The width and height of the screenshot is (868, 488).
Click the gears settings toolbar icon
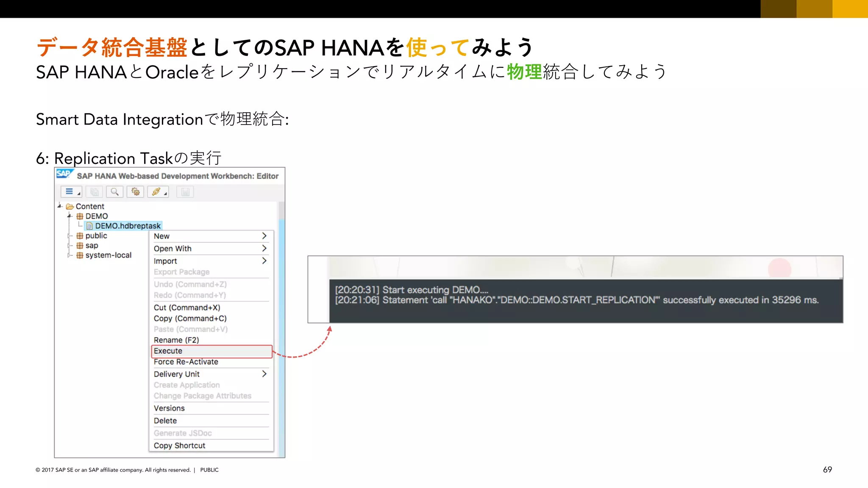click(x=135, y=192)
